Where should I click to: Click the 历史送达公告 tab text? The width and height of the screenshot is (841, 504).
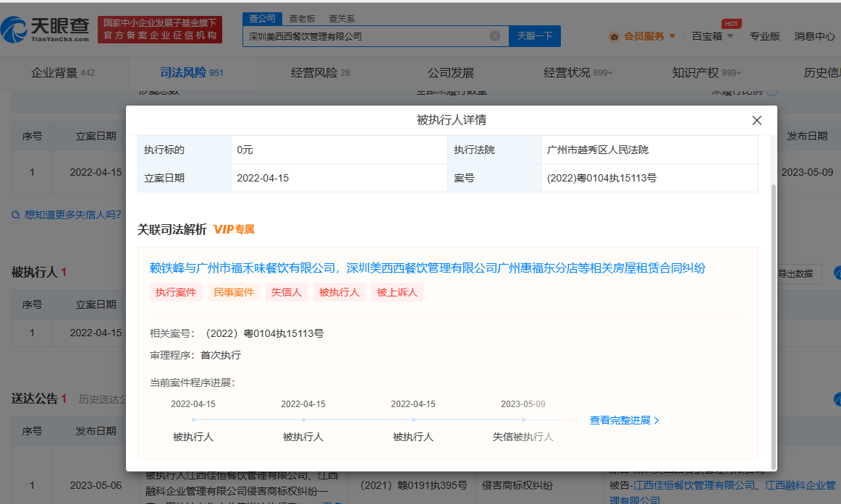(x=102, y=399)
